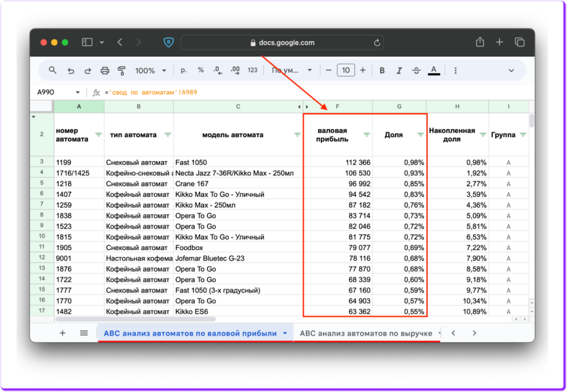Toggle strikethrough formatting
This screenshot has height=392, width=567.
(416, 70)
